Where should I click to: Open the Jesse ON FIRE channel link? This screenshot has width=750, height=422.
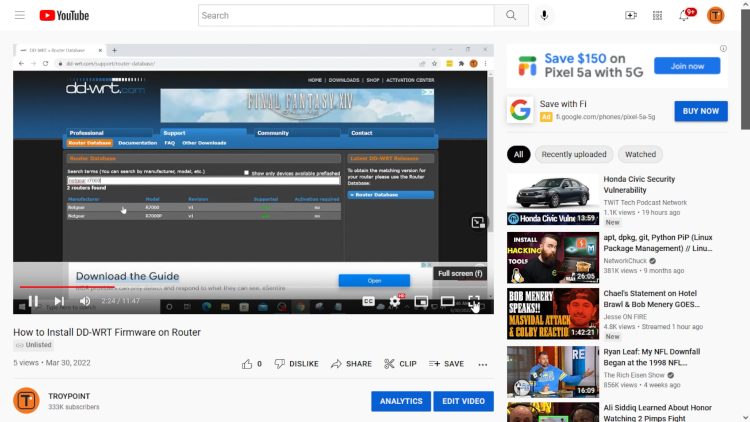[625, 317]
